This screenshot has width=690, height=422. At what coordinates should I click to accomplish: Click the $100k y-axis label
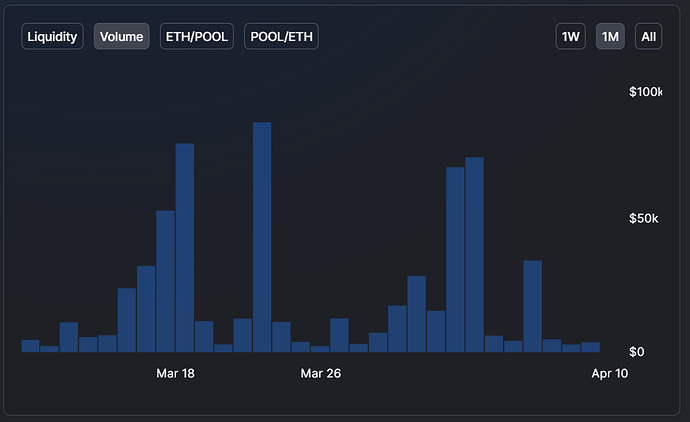click(645, 92)
